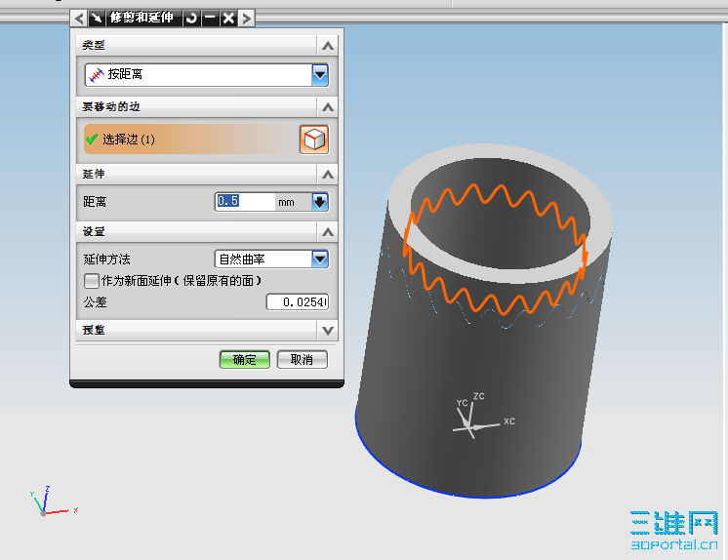Toggle 作为新面延伸 checkbox
728x560 pixels.
click(92, 281)
